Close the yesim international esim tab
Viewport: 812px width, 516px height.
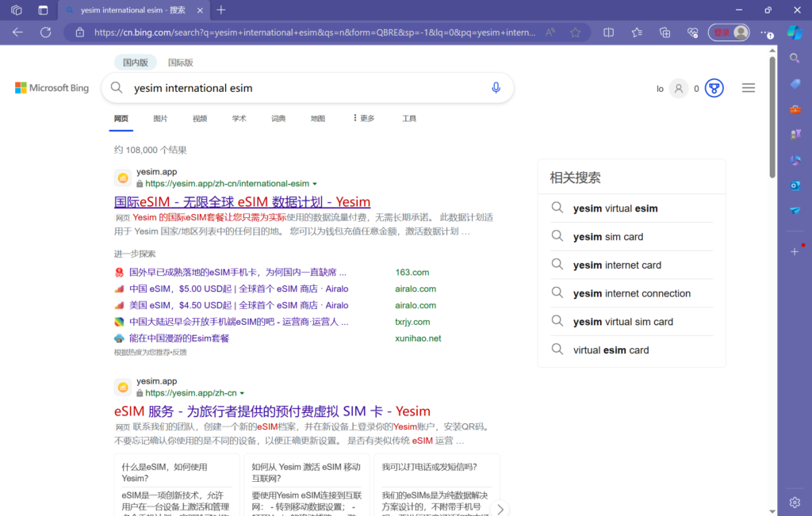pos(200,10)
